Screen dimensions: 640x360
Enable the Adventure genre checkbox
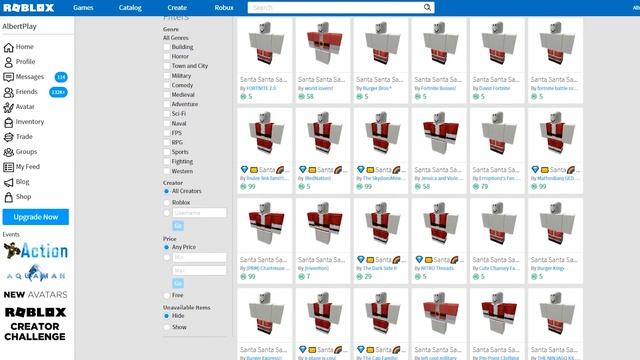click(167, 104)
